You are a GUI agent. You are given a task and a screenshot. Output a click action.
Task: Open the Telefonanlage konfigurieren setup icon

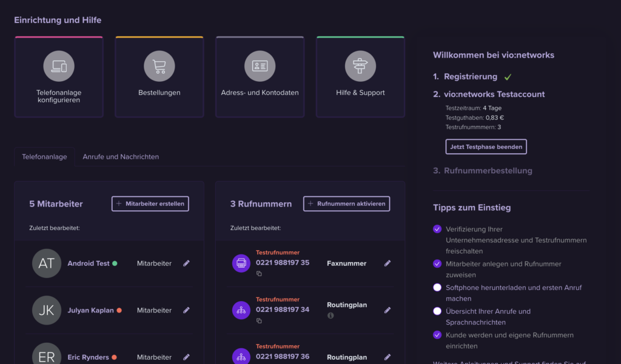[58, 65]
